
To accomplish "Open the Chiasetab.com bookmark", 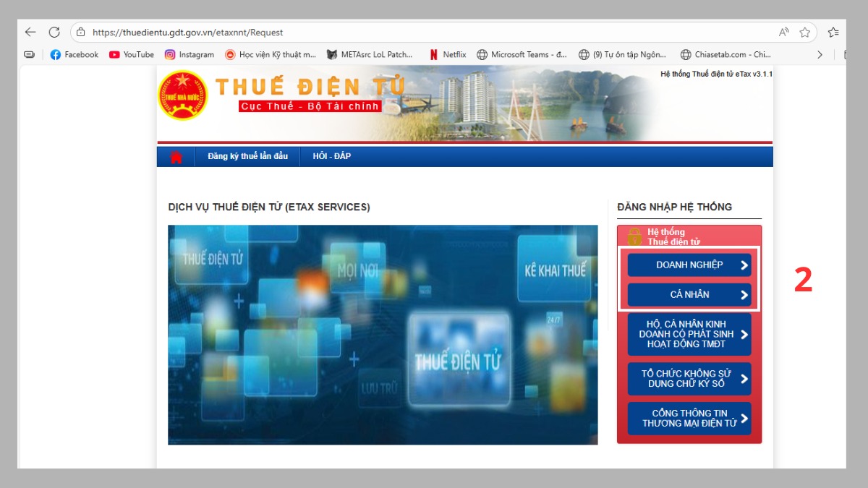I will (x=726, y=54).
